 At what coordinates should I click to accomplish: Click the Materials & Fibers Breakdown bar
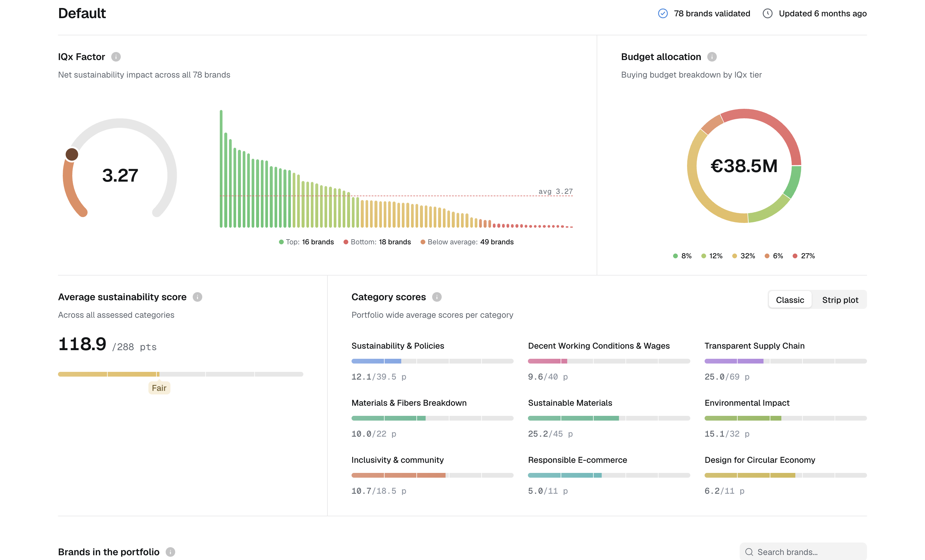pos(432,418)
